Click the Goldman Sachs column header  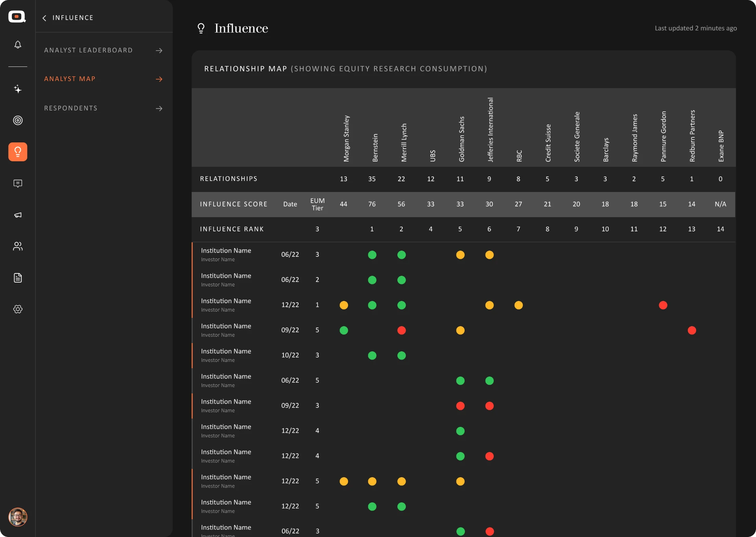[x=461, y=139]
